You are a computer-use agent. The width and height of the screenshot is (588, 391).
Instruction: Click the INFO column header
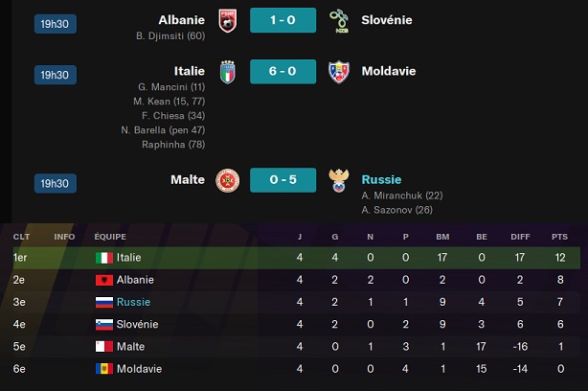click(64, 237)
